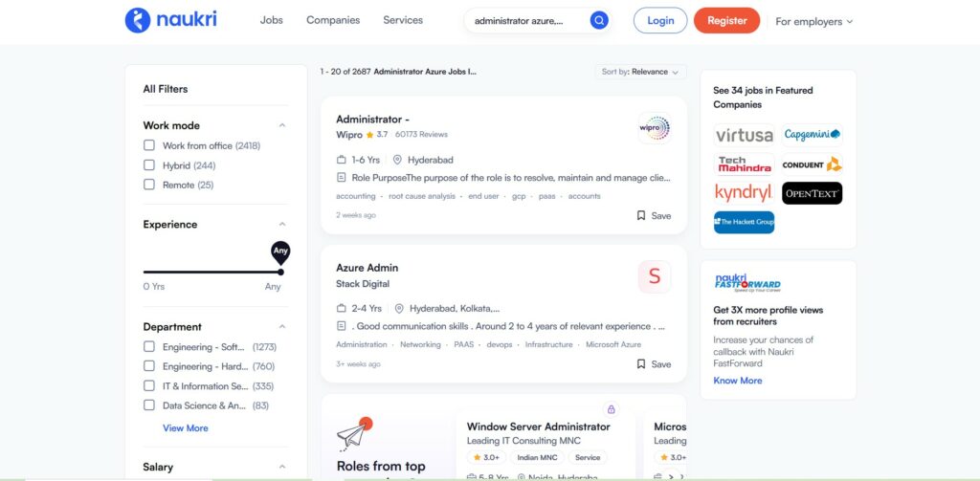Screen dimensions: 980x481
Task: Expand the For employers menu
Action: [813, 21]
